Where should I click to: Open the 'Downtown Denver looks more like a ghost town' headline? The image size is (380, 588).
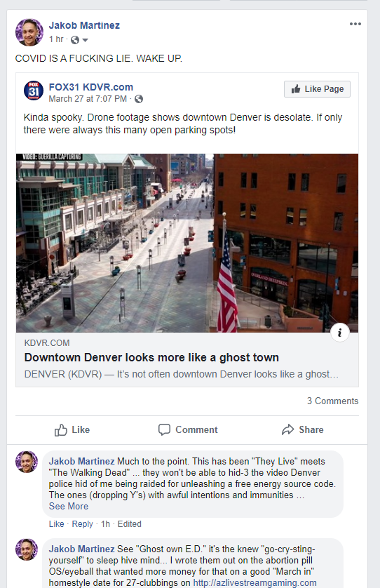(151, 357)
